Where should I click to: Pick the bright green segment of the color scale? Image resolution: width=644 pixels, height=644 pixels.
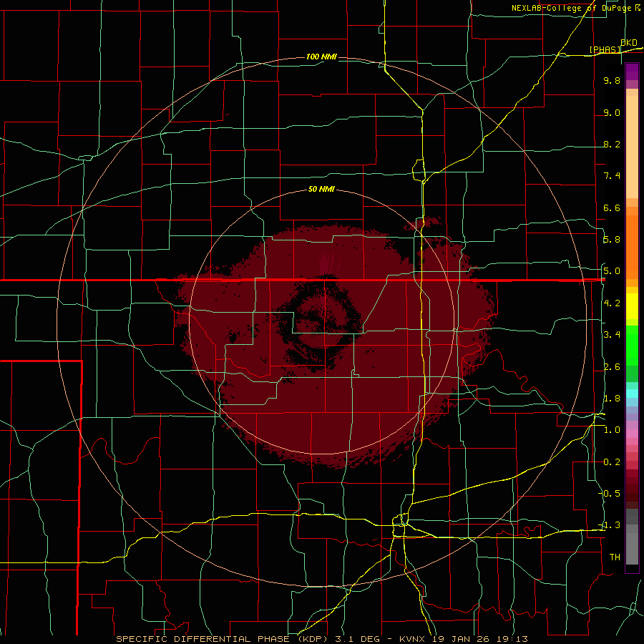(x=632, y=345)
